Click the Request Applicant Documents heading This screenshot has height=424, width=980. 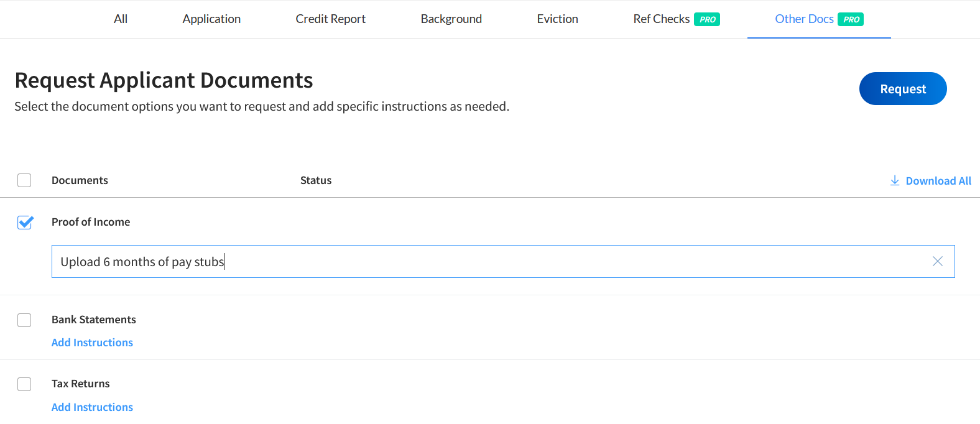click(164, 80)
